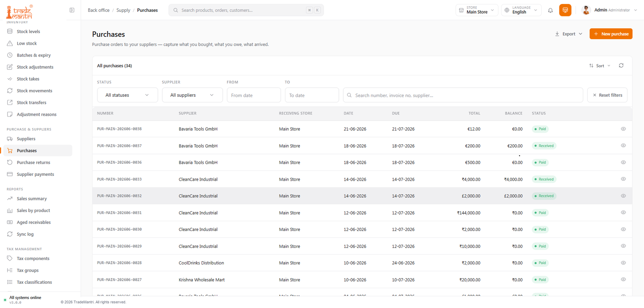This screenshot has height=308, width=644.
Task: Click the Batches & expiry clock icon
Action: tap(10, 55)
